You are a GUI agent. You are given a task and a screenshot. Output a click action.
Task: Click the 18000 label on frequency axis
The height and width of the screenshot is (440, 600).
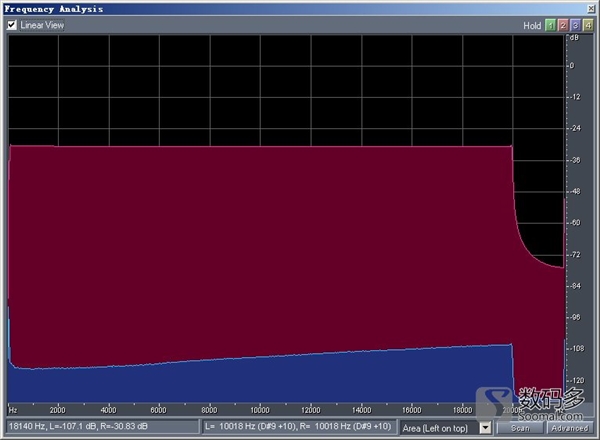[x=463, y=410]
